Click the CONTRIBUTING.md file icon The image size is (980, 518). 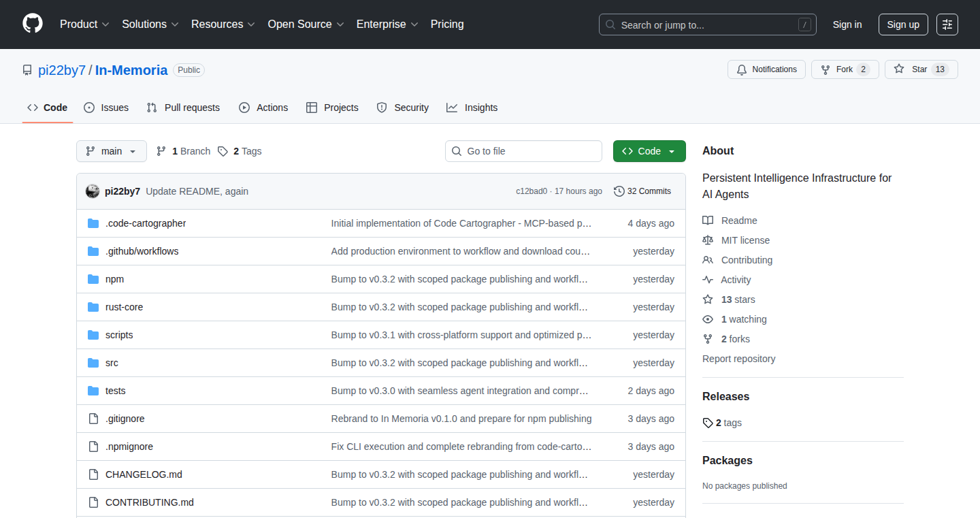(93, 502)
